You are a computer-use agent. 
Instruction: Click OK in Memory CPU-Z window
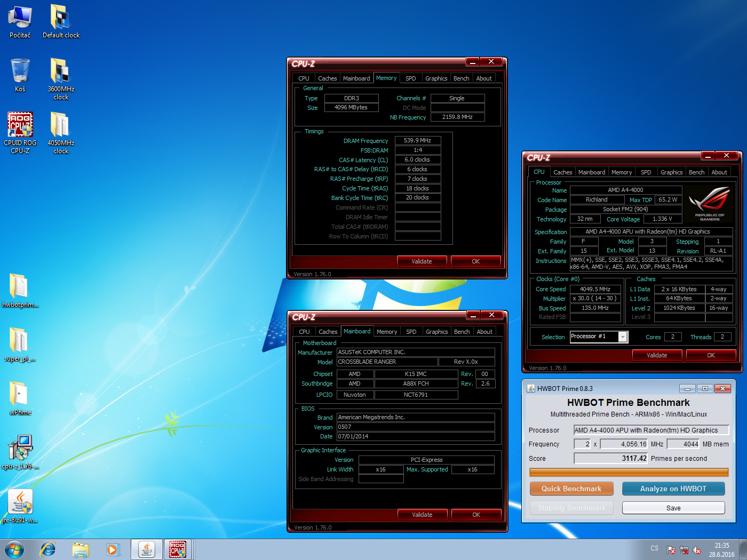pyautogui.click(x=475, y=261)
